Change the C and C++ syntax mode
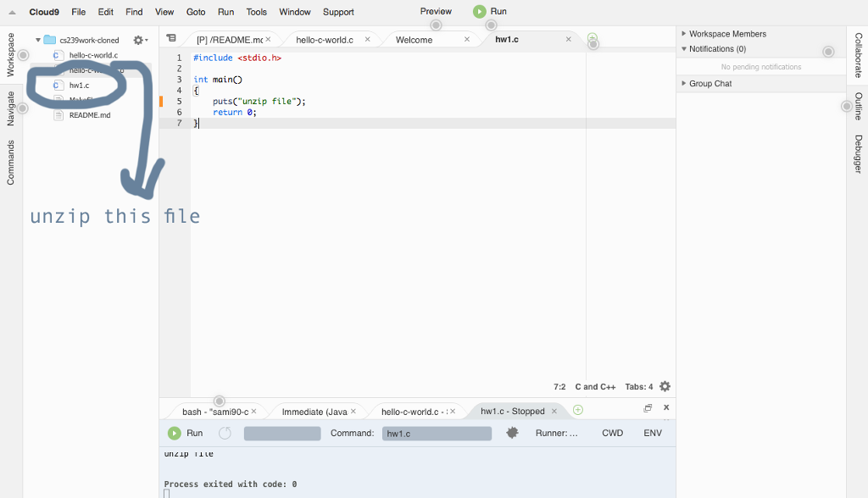The width and height of the screenshot is (868, 498). (595, 387)
